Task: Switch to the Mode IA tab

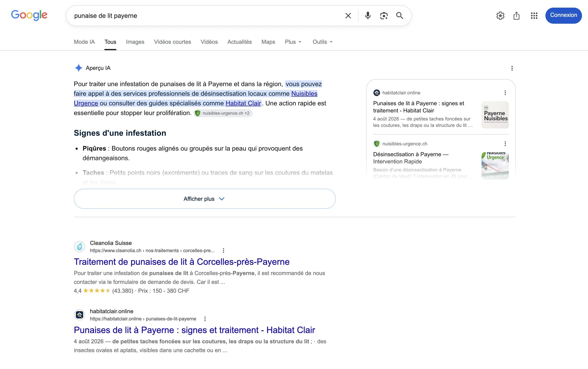Action: pyautogui.click(x=84, y=42)
